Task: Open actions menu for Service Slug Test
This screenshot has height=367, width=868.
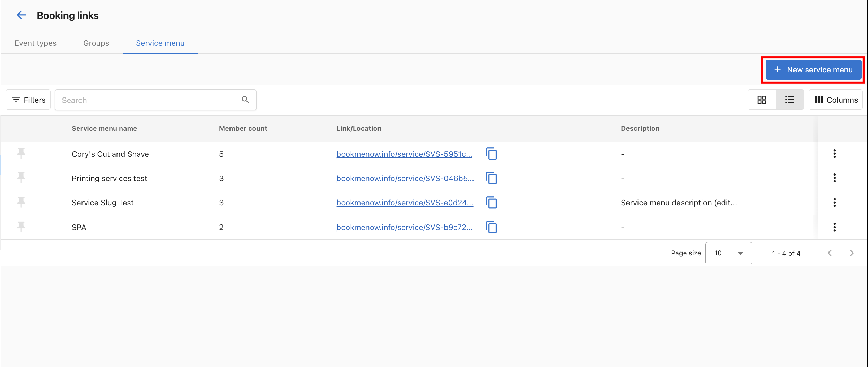Action: [834, 203]
